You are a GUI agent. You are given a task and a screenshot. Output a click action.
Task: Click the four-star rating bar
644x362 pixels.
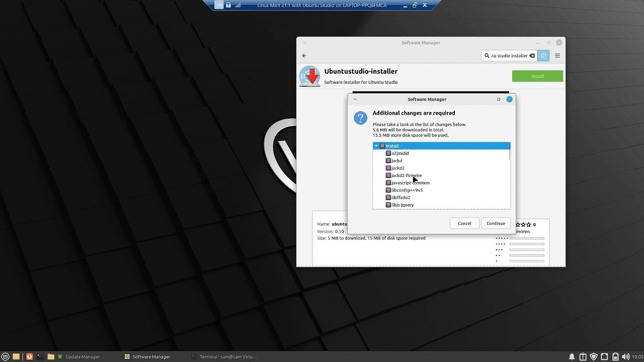[x=527, y=244]
